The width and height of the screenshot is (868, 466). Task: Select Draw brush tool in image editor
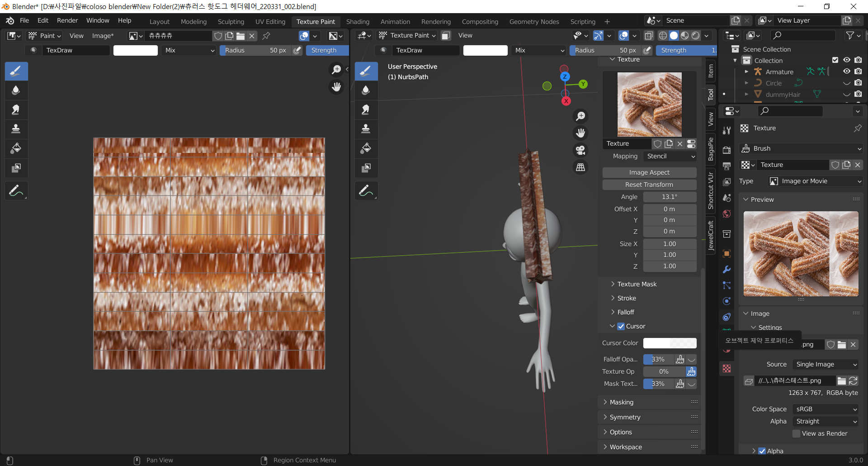click(x=16, y=71)
